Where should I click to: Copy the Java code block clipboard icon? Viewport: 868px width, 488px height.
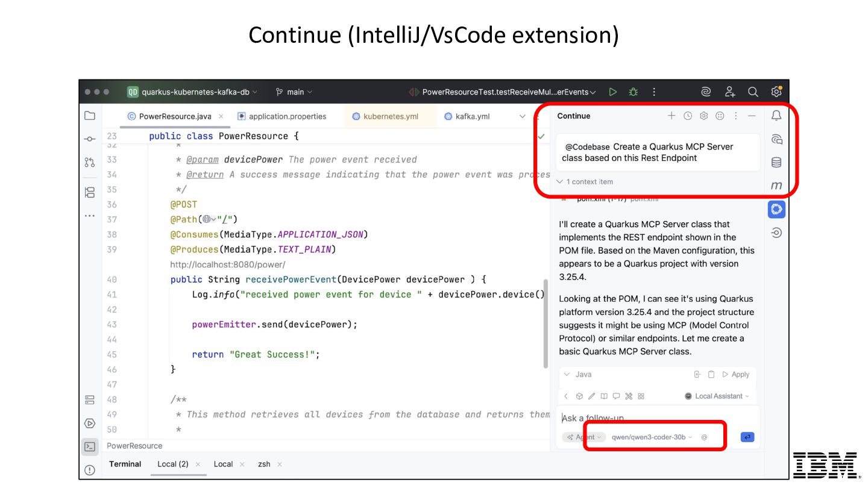711,374
